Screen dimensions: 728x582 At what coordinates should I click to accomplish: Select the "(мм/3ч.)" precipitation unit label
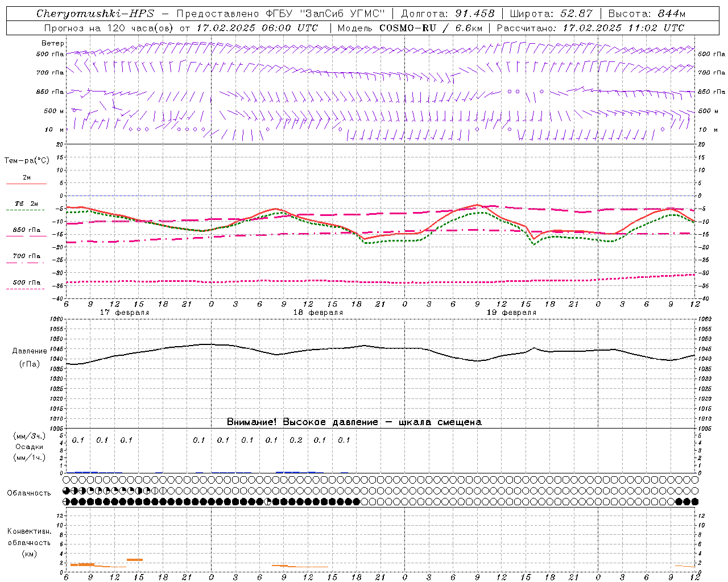[x=29, y=436]
